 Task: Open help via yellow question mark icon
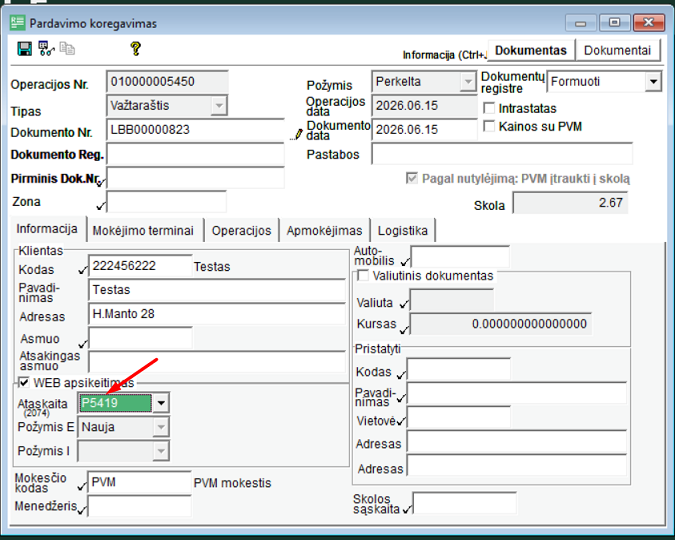pos(136,49)
